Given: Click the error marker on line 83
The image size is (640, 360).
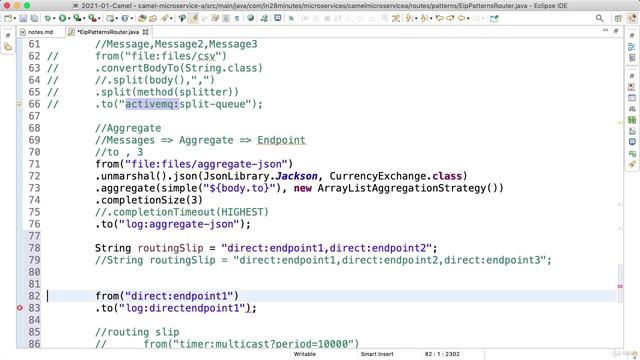Looking at the screenshot, I should pyautogui.click(x=20, y=308).
